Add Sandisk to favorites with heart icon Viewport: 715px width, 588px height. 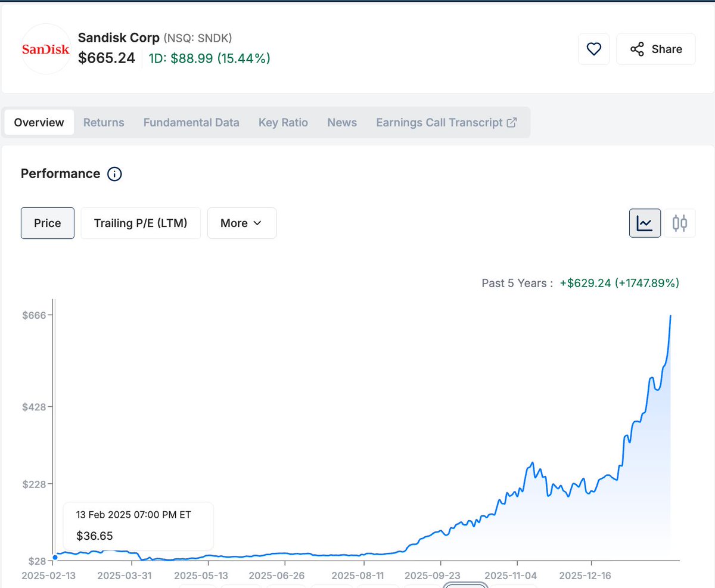(x=594, y=49)
